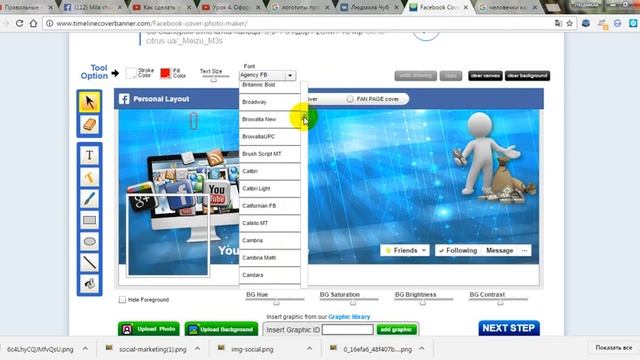Image resolution: width=640 pixels, height=360 pixels.
Task: Click the Following button
Action: (458, 250)
